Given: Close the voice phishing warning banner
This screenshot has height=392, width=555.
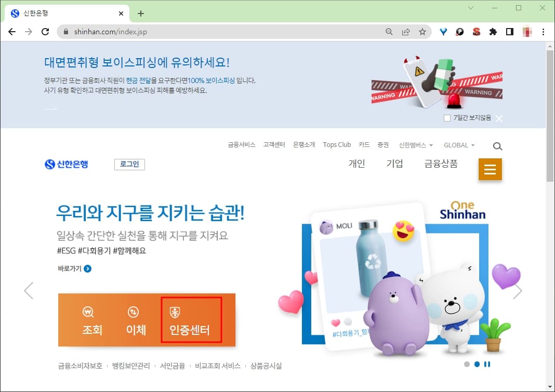Looking at the screenshot, I should coord(499,118).
